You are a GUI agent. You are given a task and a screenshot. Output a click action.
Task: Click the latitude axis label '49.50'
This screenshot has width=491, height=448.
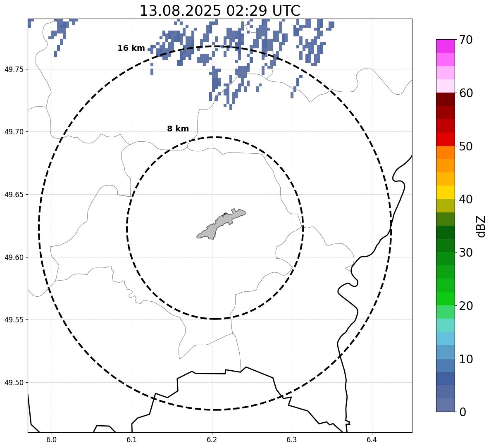[x=15, y=383]
